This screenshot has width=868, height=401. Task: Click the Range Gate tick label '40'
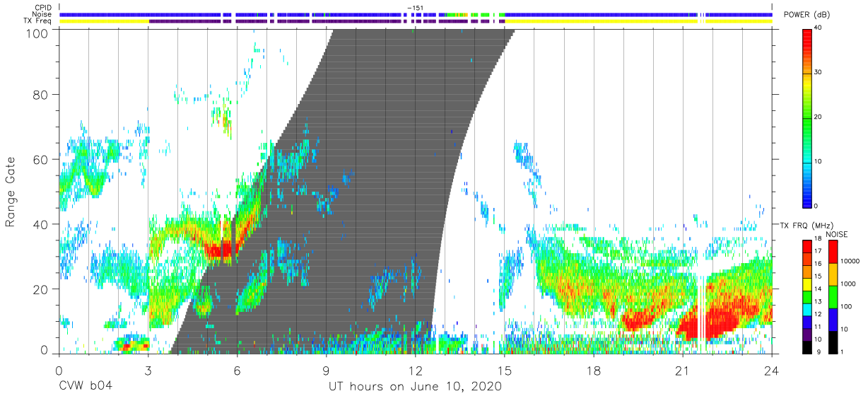[42, 223]
